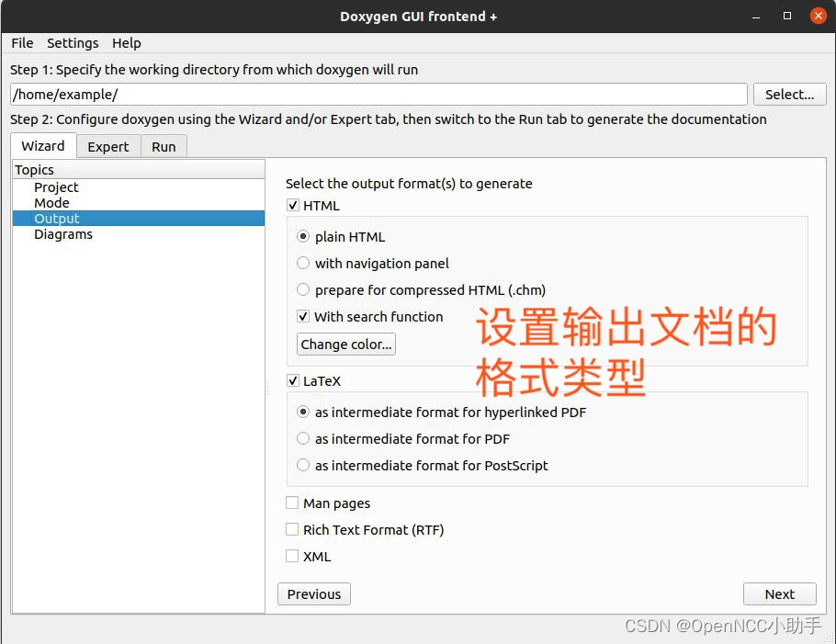Choose HTML with navigation panel
836x644 pixels.
[x=303, y=263]
